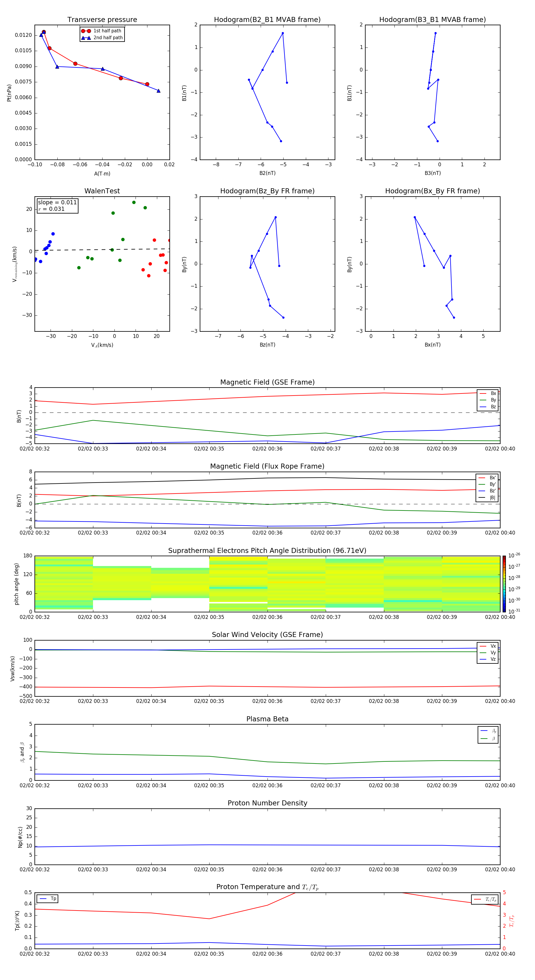Click the "Plasma Beta" plot title
This screenshot has width=535, height=980.
(x=267, y=719)
